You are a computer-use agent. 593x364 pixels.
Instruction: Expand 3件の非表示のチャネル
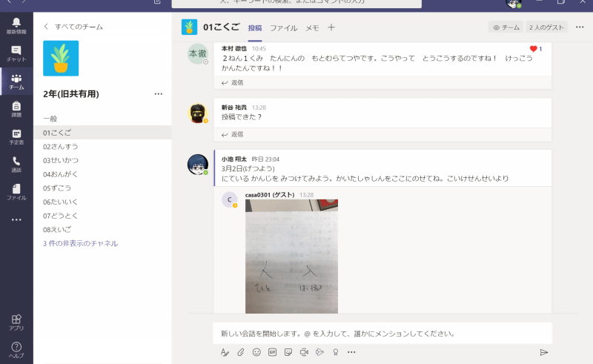[81, 243]
